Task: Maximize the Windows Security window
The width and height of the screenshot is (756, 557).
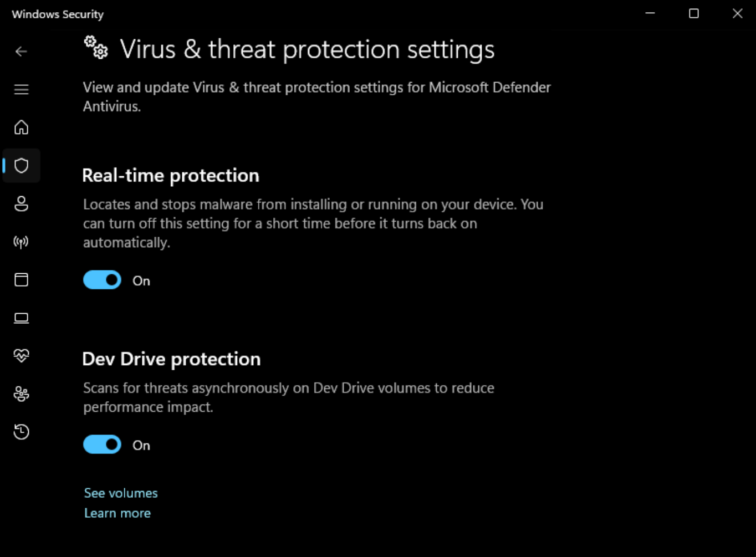Action: (x=693, y=14)
